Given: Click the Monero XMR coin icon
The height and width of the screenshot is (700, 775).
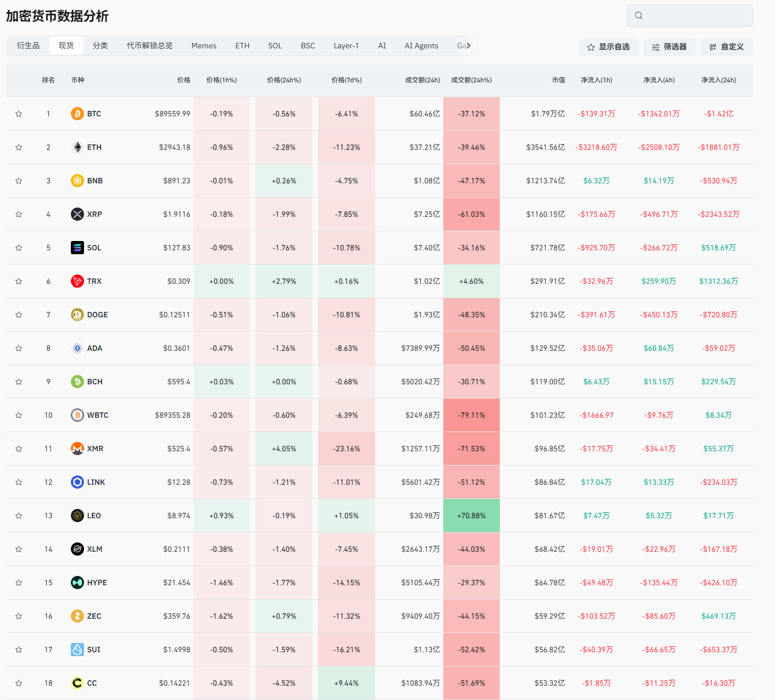Looking at the screenshot, I should click(x=77, y=449).
